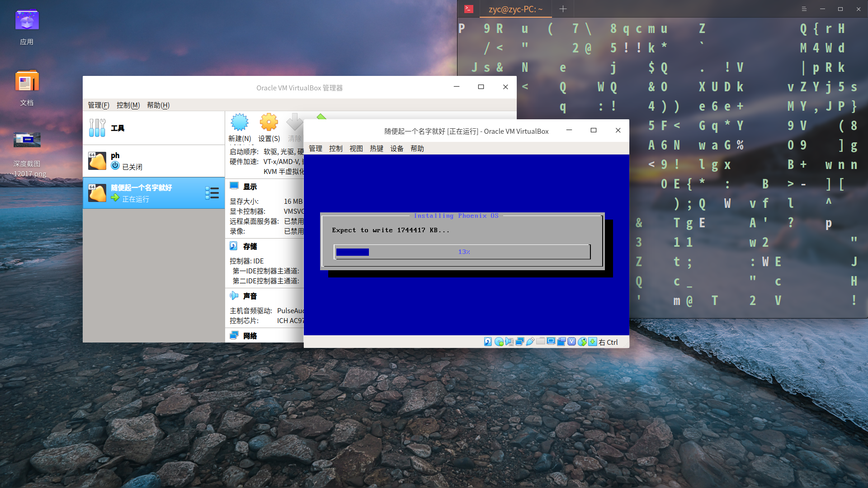Open the terminal hamburger menu

pyautogui.click(x=804, y=9)
